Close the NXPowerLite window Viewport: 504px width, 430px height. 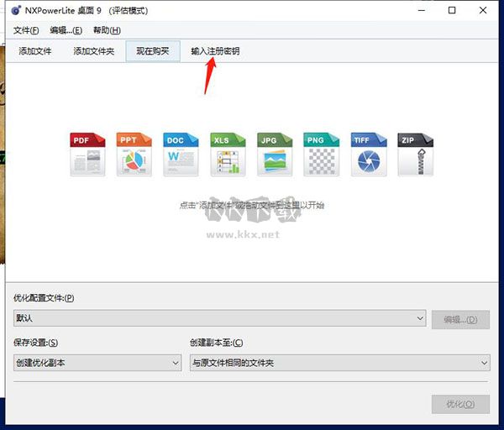[x=483, y=10]
